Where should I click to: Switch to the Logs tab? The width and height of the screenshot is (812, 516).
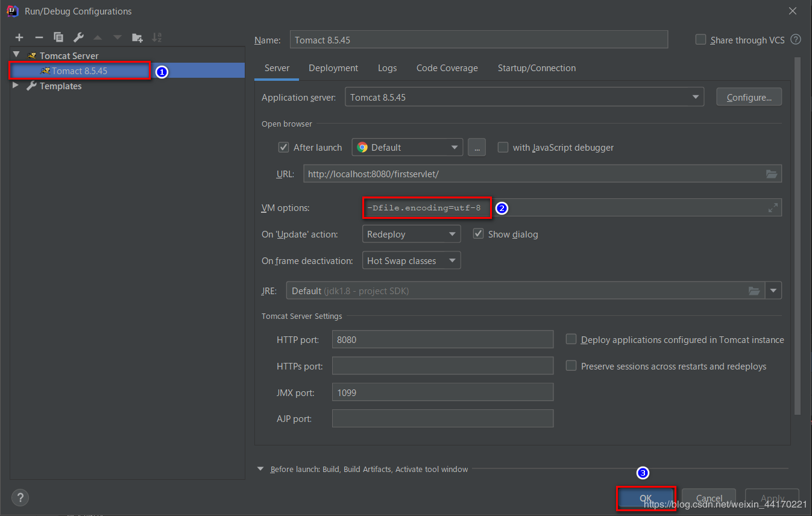pos(387,68)
